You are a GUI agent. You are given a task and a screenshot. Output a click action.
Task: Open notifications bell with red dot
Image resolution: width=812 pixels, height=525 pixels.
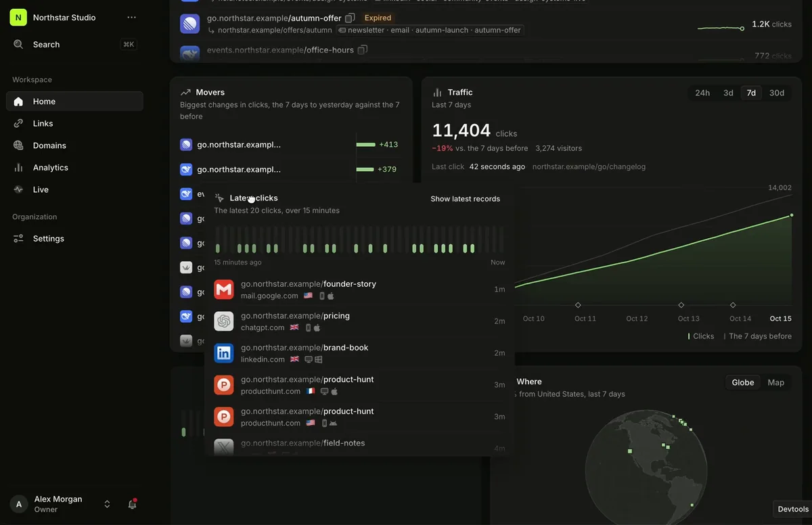133,504
